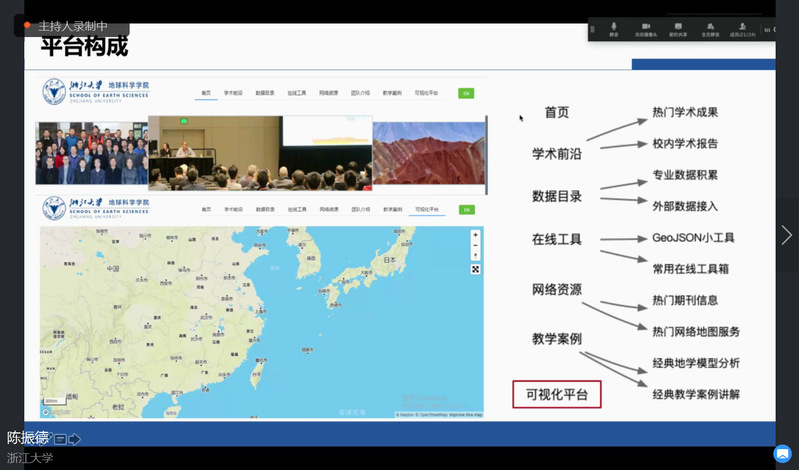Toggle the green EN button above the map
This screenshot has height=470, width=799.
[x=465, y=210]
